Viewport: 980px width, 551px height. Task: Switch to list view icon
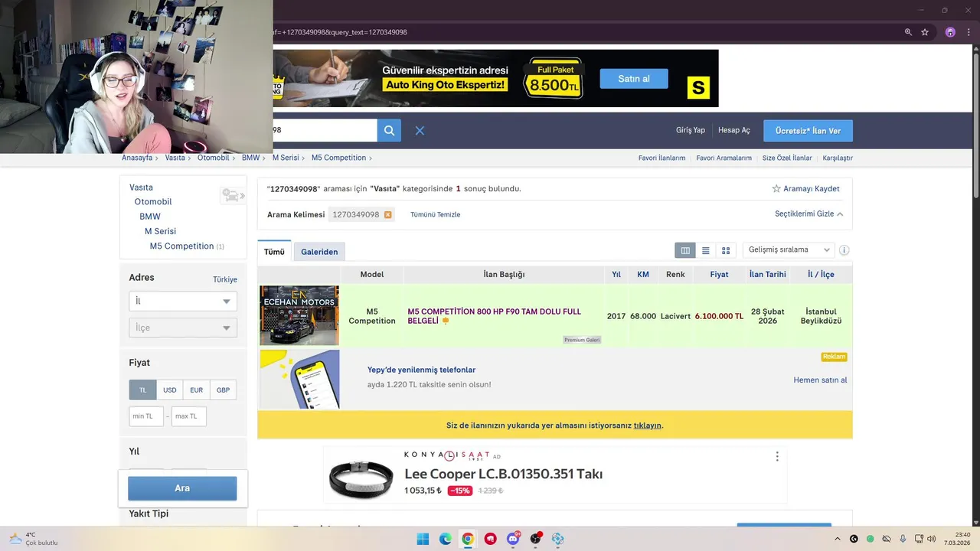point(705,250)
